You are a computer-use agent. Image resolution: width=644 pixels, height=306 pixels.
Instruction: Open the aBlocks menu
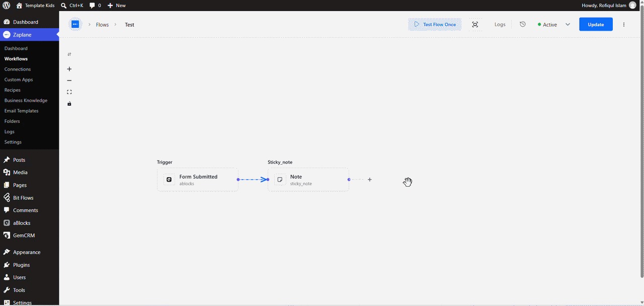click(29, 223)
